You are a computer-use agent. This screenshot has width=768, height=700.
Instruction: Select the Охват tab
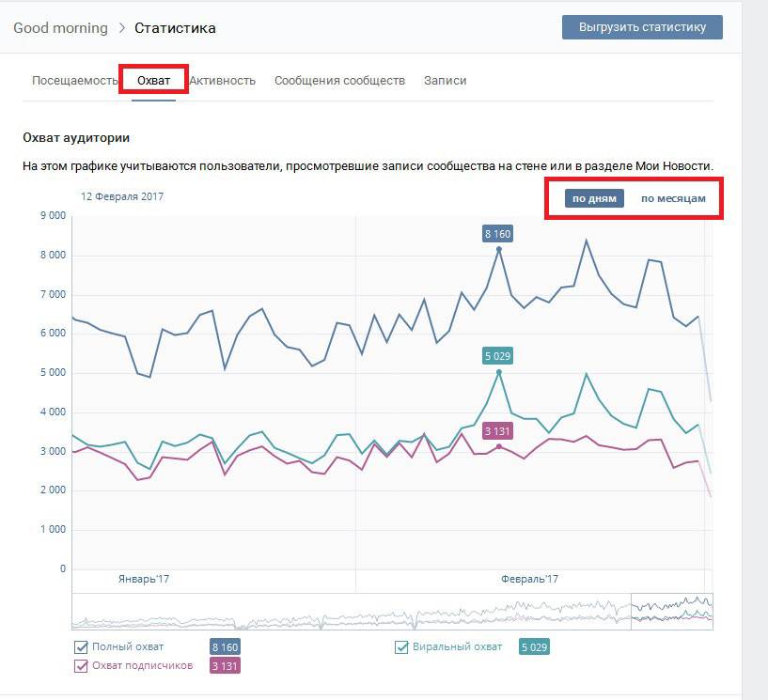point(154,81)
